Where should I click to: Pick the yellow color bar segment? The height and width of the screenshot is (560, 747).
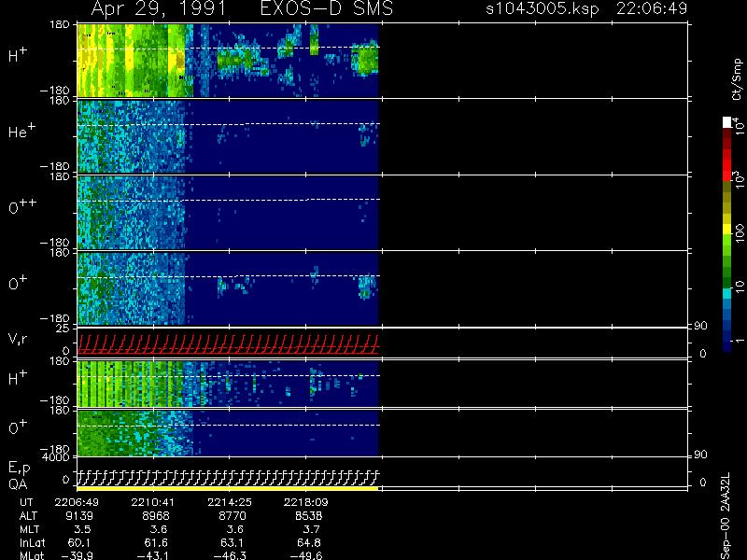point(727,229)
